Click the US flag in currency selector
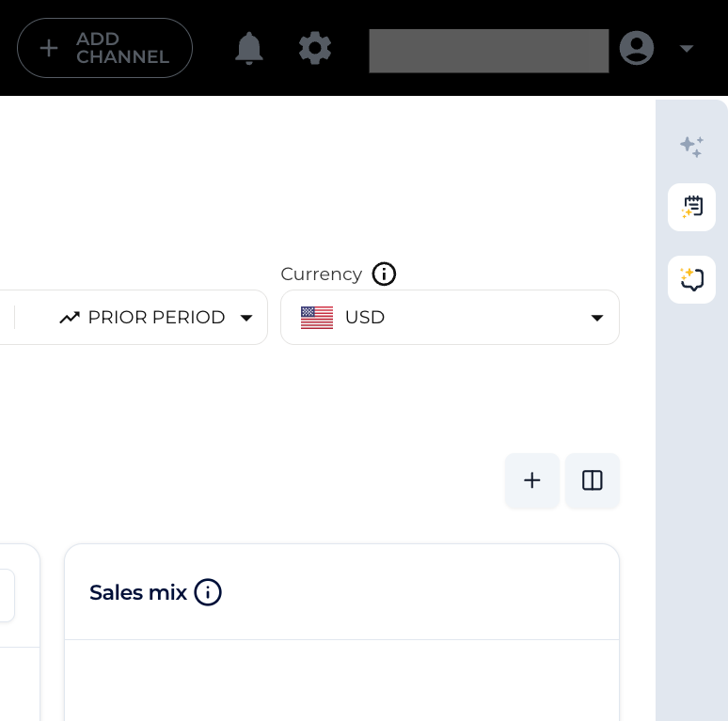The image size is (728, 721). 317,318
